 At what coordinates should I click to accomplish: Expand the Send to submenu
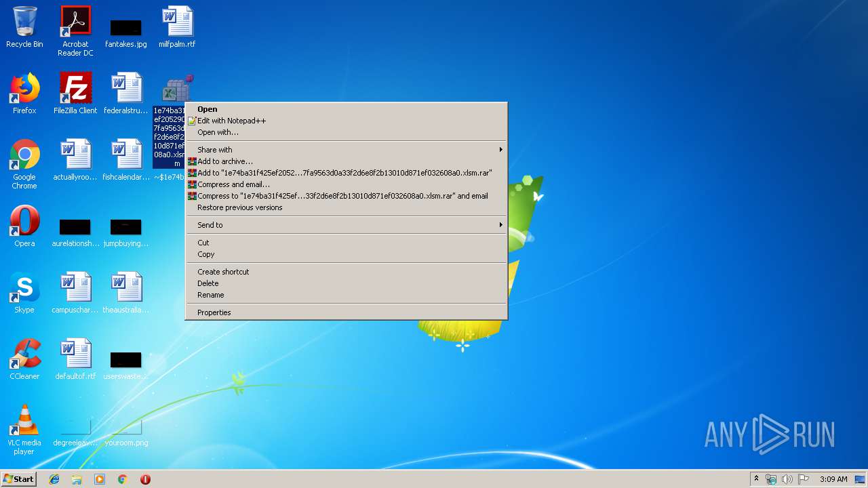[x=346, y=225]
